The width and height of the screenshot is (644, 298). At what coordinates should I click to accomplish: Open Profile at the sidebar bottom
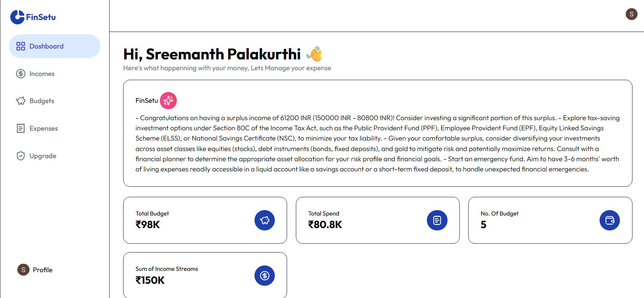pos(35,270)
